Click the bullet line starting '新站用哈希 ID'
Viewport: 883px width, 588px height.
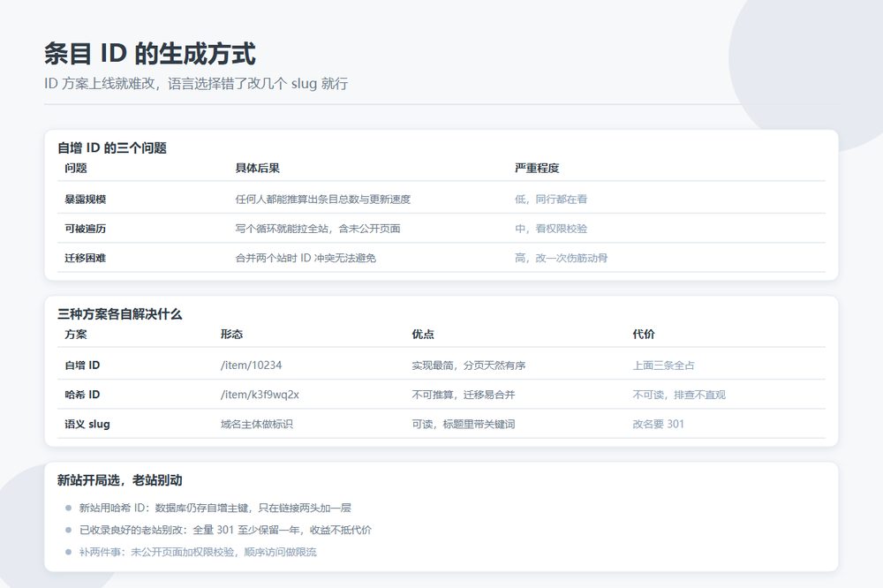(215, 508)
